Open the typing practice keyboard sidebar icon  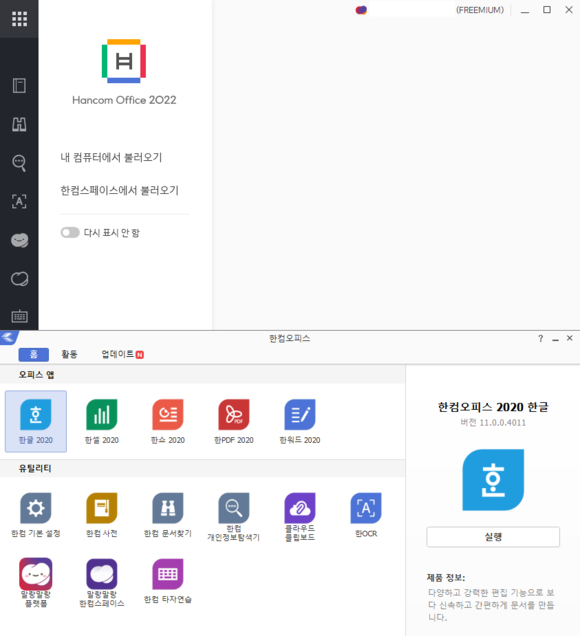point(19,316)
